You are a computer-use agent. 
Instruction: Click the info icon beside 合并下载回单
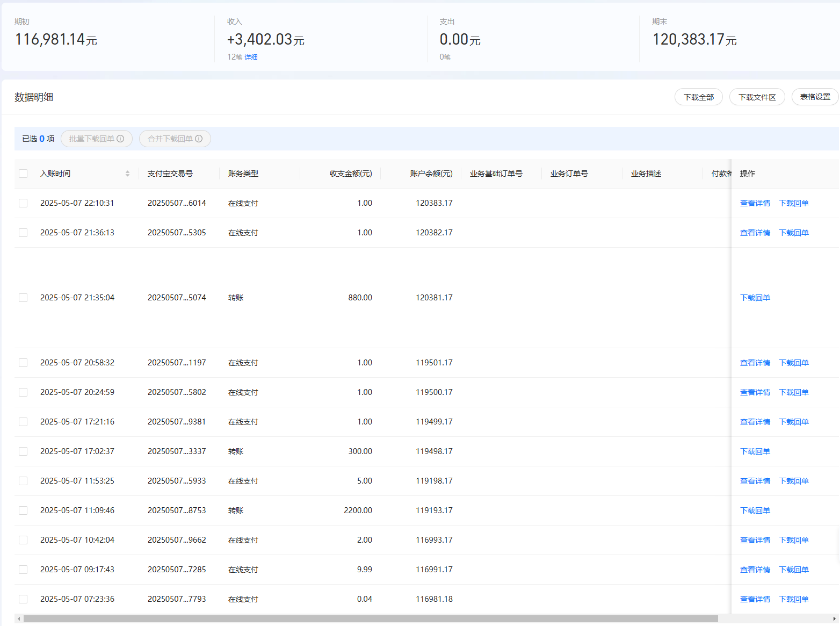pos(199,139)
